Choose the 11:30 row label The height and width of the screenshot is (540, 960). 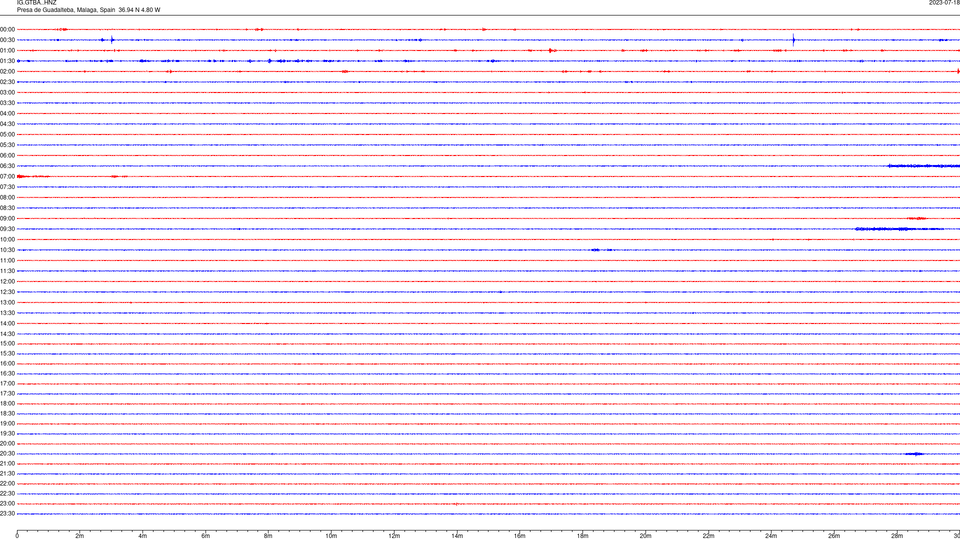(7, 271)
